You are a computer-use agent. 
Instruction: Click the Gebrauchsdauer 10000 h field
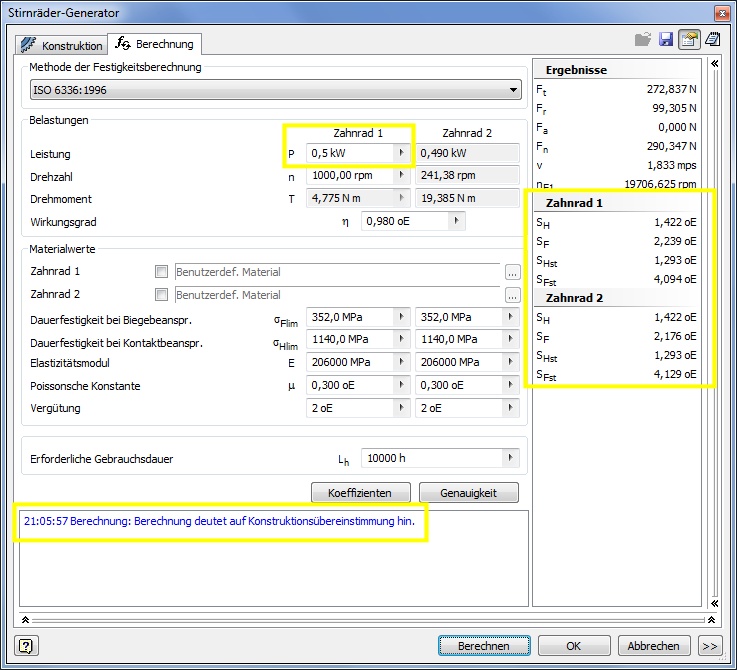point(432,458)
